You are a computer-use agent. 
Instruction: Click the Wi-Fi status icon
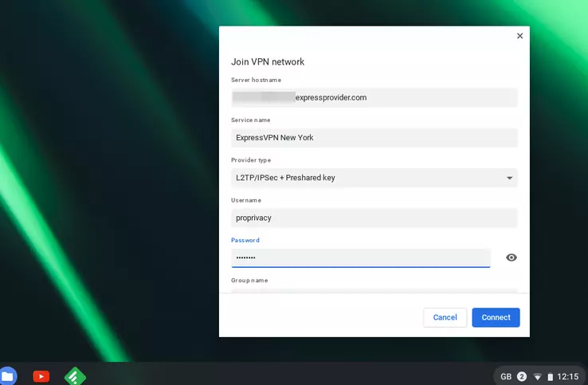coord(537,376)
